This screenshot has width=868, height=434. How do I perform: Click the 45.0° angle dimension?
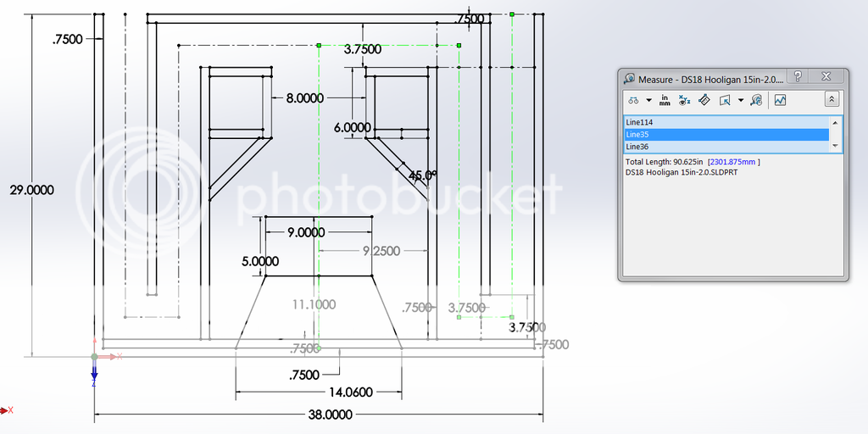point(422,176)
